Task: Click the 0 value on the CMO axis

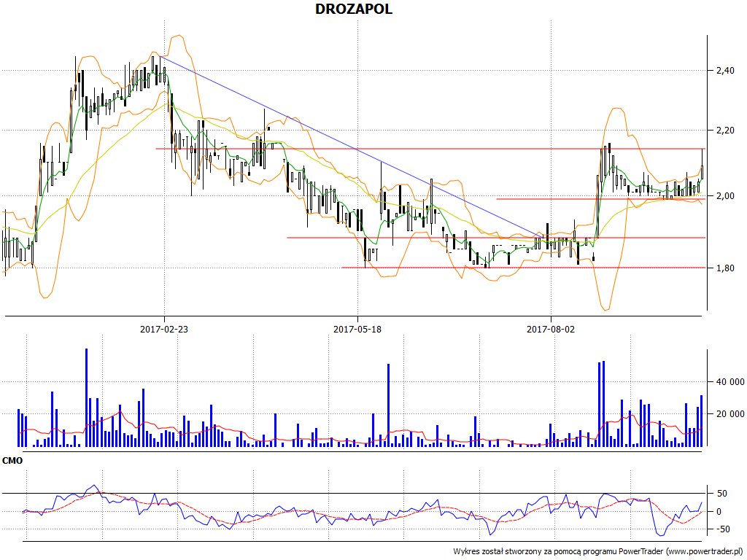Action: [x=720, y=512]
